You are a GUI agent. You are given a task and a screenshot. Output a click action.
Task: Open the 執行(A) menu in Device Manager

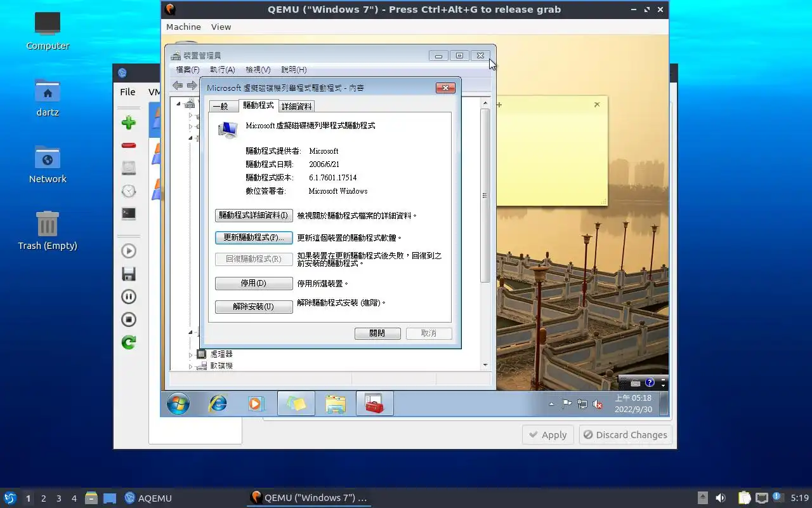222,70
